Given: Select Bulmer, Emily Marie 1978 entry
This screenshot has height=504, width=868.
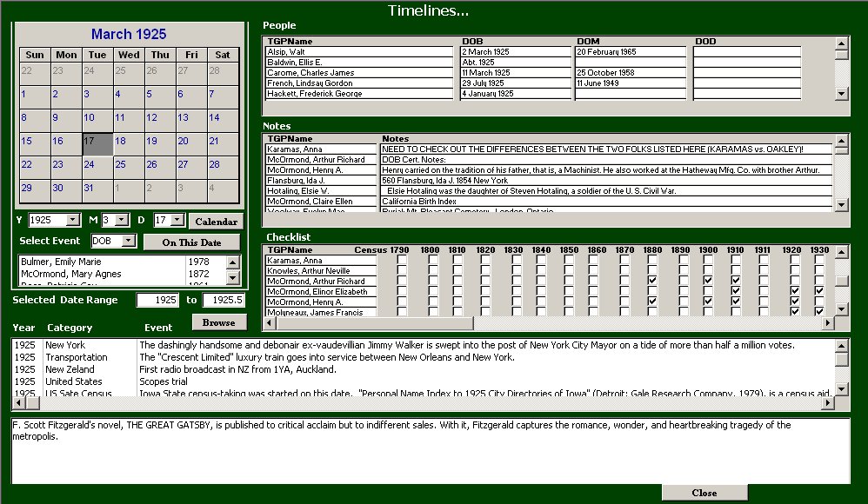Looking at the screenshot, I should [123, 262].
